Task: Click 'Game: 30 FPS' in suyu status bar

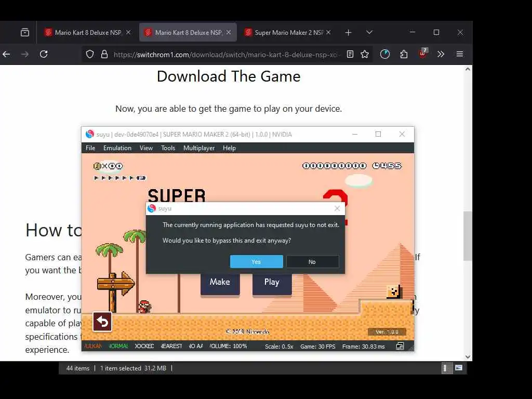Action: click(x=317, y=347)
